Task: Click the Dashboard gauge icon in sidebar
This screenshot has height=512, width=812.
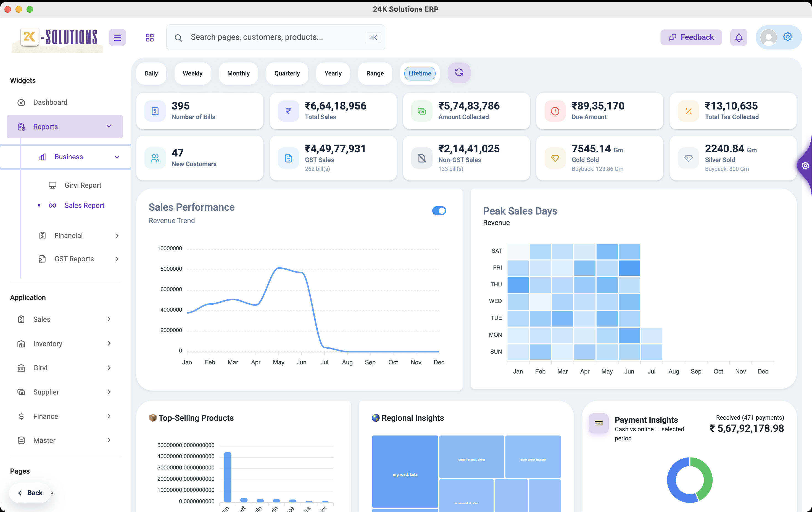Action: (x=21, y=103)
